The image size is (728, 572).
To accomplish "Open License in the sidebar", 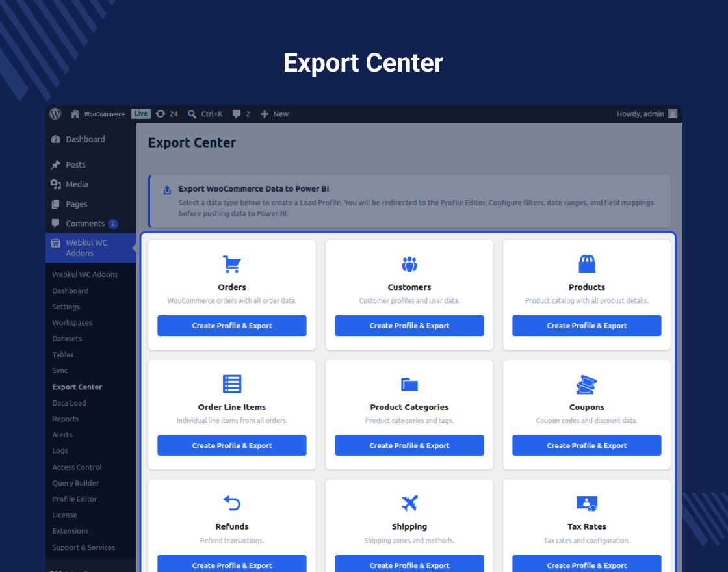I will coord(64,515).
